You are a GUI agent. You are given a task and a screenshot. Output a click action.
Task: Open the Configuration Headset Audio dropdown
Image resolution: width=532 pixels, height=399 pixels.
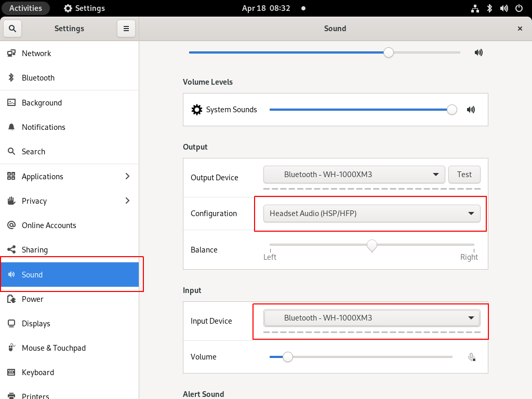pos(371,214)
